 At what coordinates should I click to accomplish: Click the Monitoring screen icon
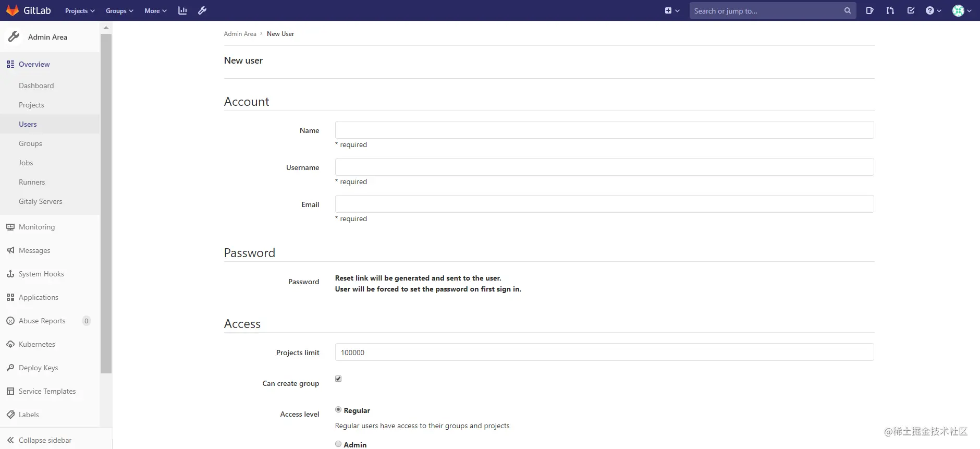10,227
